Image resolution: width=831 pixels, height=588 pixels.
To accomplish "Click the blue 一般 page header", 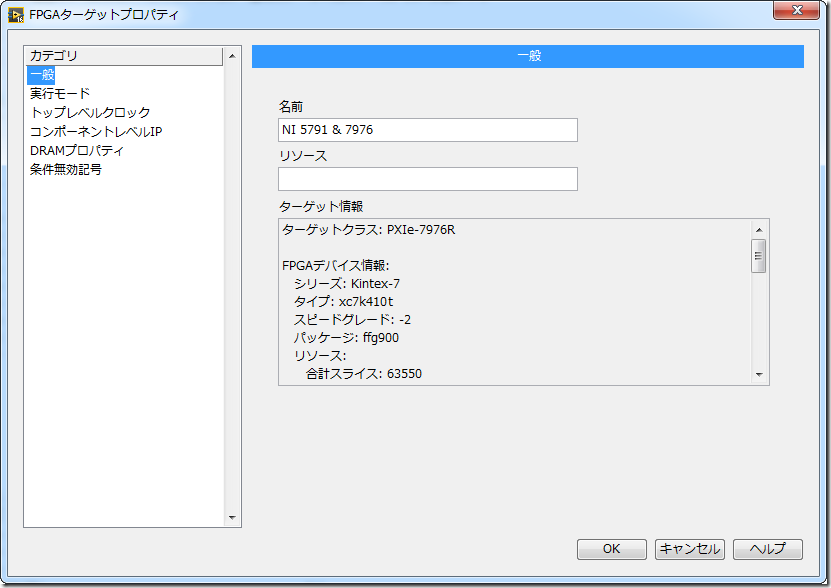I will 528,56.
